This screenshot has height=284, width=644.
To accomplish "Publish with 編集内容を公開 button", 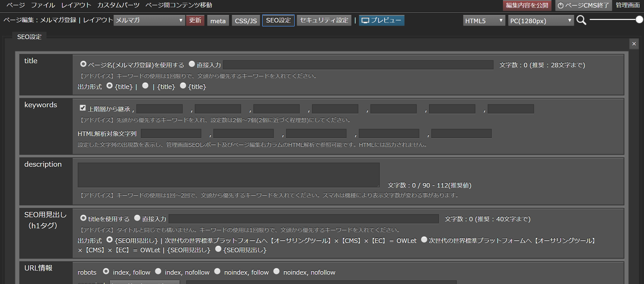I will [527, 5].
